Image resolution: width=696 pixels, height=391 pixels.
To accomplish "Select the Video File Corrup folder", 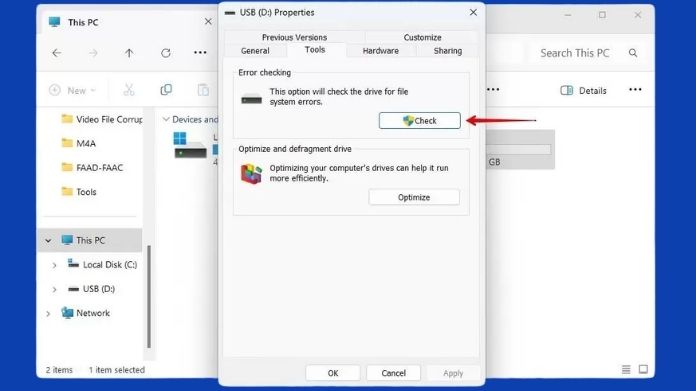I will (x=102, y=119).
